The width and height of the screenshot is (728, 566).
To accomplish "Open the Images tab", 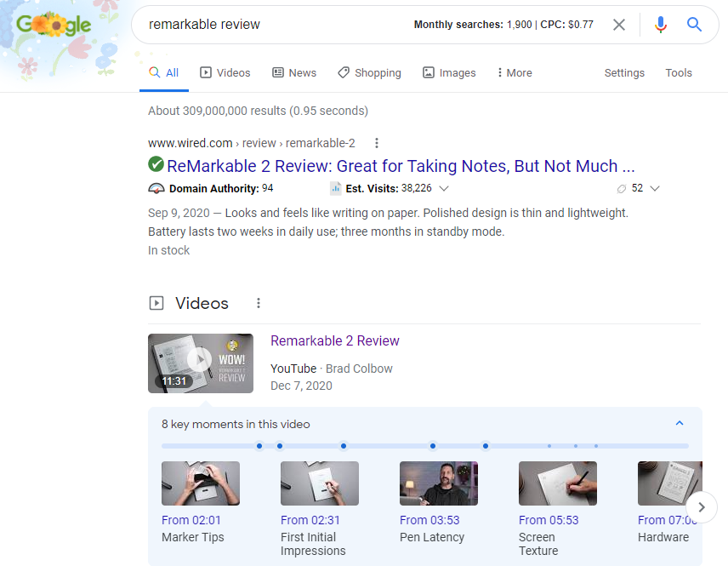I will click(x=449, y=72).
